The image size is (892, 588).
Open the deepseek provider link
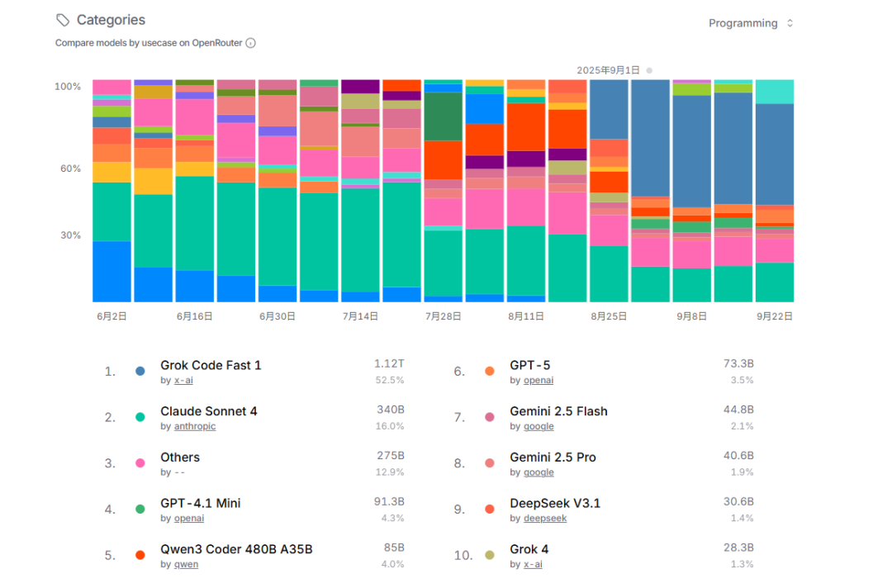point(545,519)
